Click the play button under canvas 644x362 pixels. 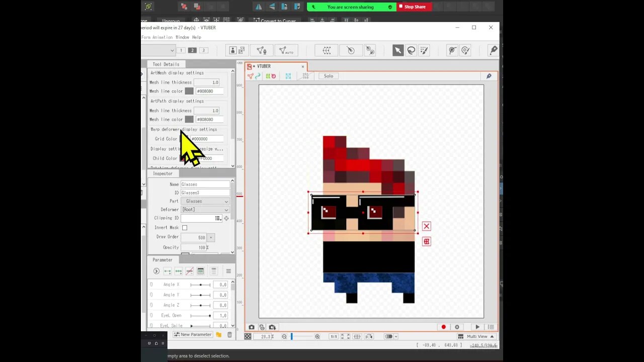[x=477, y=327]
